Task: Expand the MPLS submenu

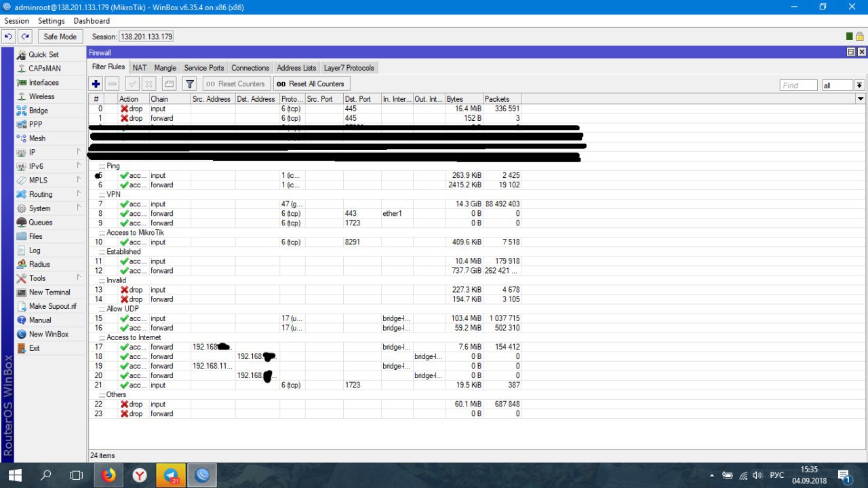Action: coord(49,181)
